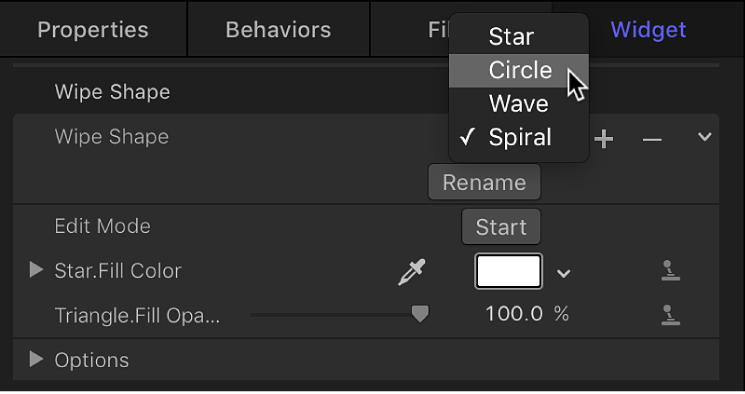Image resolution: width=745 pixels, height=394 pixels.
Task: Select the checked Spiral option
Action: (x=519, y=137)
